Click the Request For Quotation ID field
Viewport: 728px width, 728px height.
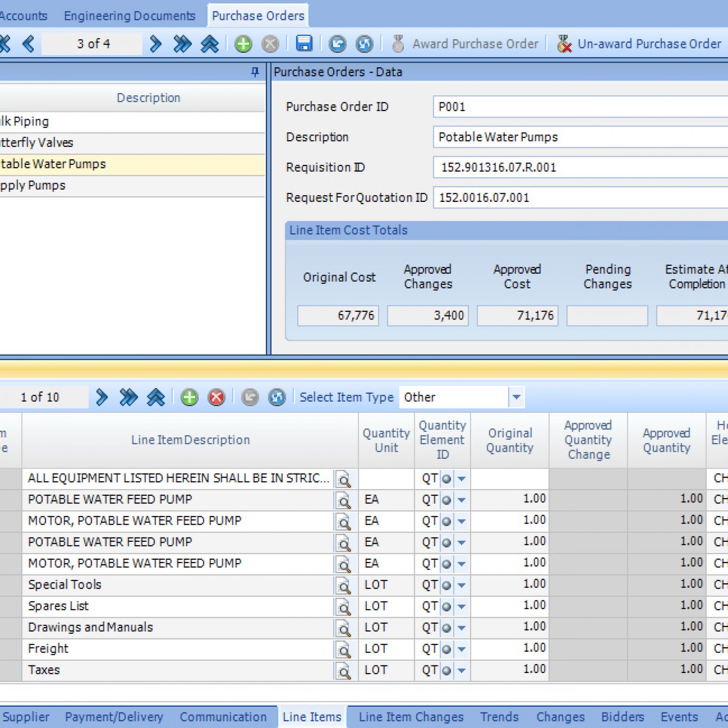(581, 198)
